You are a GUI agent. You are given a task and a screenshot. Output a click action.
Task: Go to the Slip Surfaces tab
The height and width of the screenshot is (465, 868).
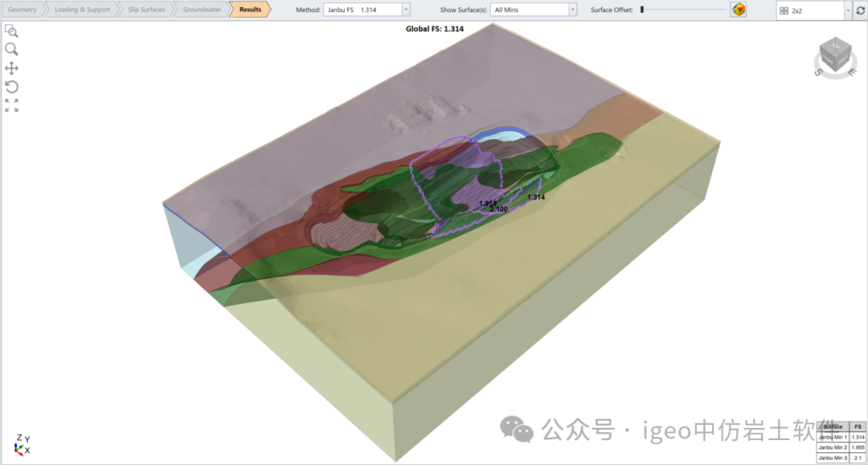(147, 10)
